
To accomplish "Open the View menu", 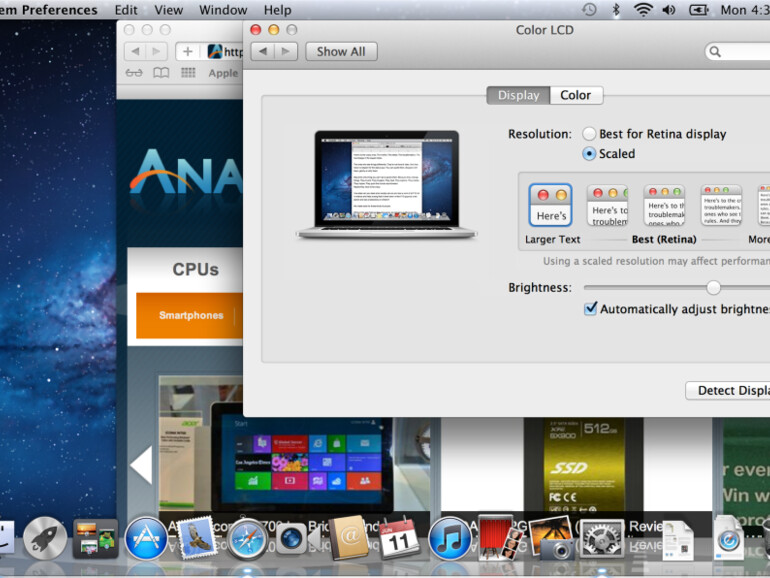I will tap(168, 10).
